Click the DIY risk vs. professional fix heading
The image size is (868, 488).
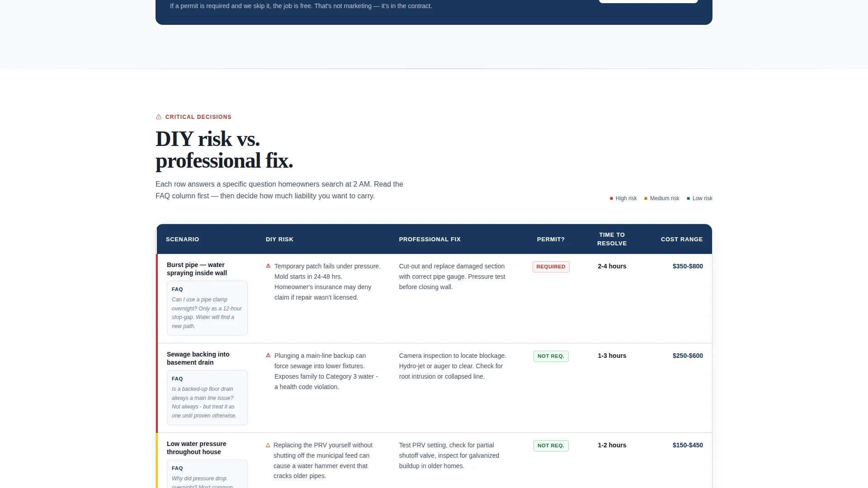click(224, 150)
